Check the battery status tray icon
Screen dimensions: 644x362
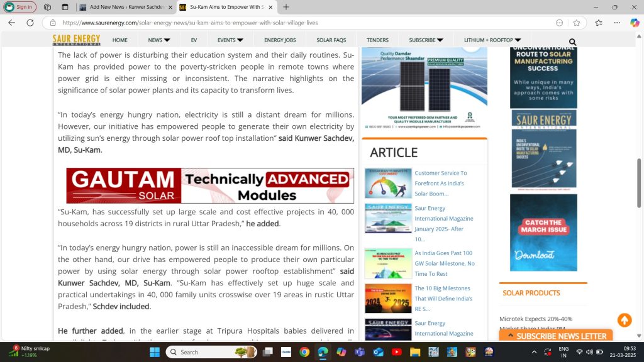point(599,352)
